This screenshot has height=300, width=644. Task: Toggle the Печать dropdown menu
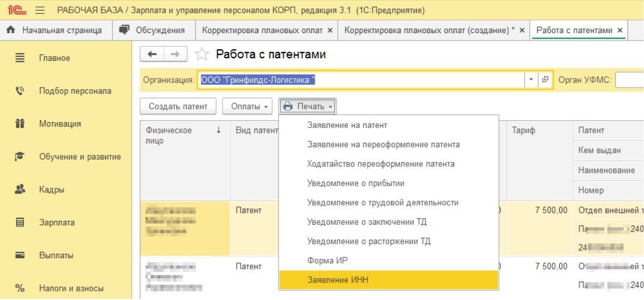point(307,106)
